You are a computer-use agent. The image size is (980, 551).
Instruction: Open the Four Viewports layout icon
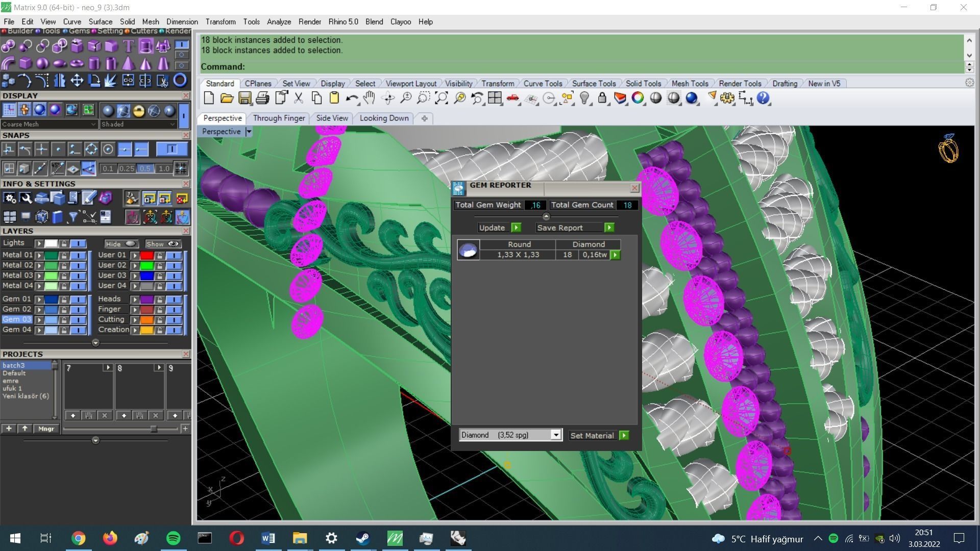pos(494,98)
